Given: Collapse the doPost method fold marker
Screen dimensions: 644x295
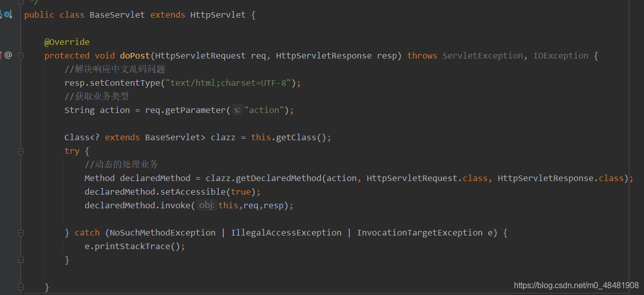Looking at the screenshot, I should [21, 55].
